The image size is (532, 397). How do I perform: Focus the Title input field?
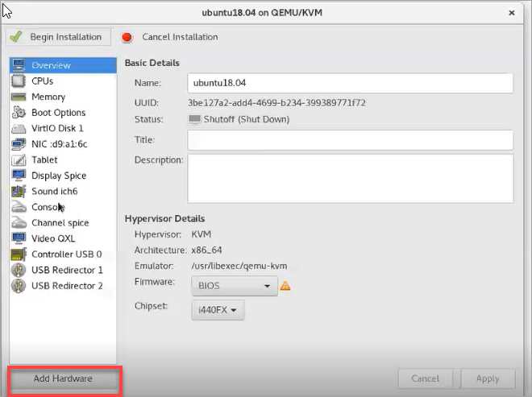click(x=350, y=140)
